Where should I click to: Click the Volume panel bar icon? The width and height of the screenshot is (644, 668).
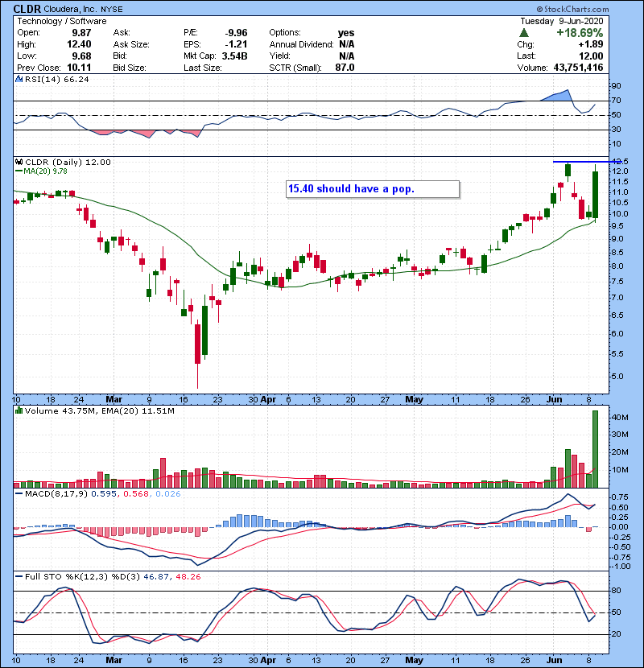(x=19, y=410)
